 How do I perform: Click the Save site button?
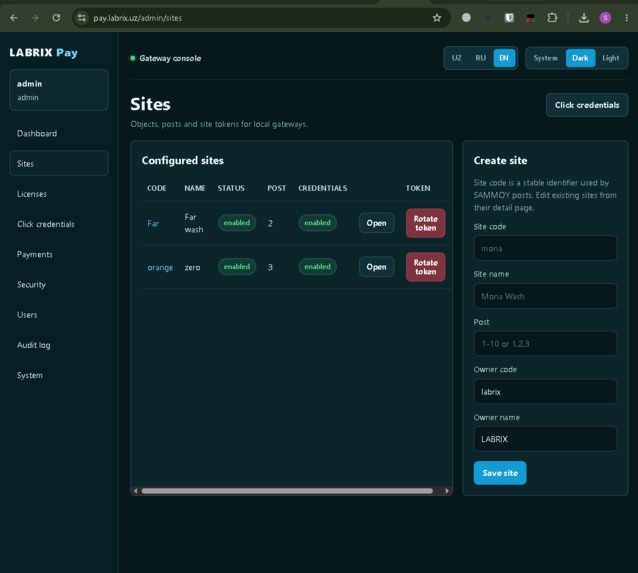click(500, 473)
